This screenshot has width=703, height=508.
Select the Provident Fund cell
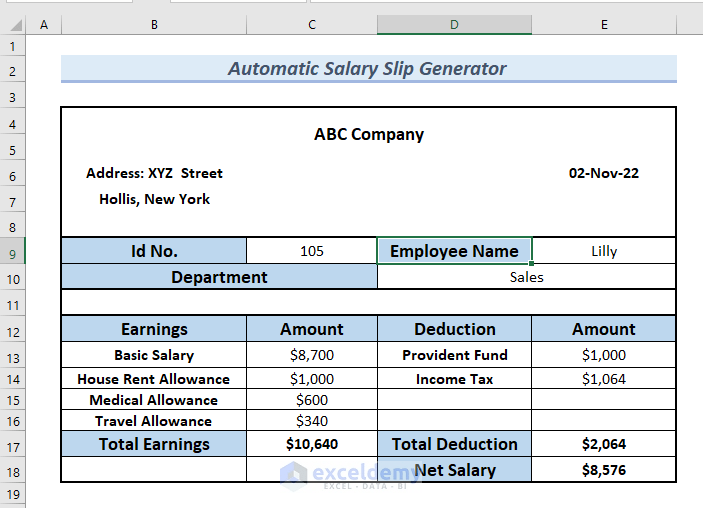(454, 355)
